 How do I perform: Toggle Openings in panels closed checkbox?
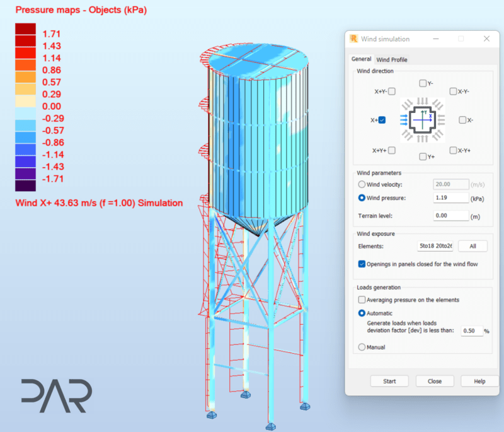tap(362, 264)
